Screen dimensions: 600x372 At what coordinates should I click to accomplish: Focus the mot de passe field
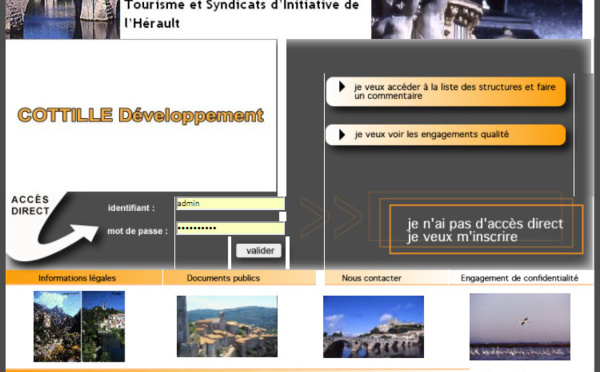point(230,228)
